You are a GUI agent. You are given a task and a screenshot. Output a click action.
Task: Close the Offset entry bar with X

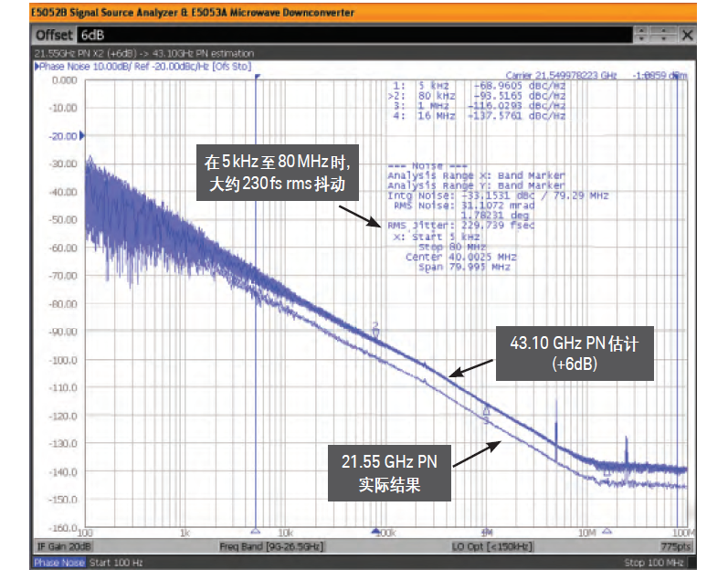(x=687, y=35)
